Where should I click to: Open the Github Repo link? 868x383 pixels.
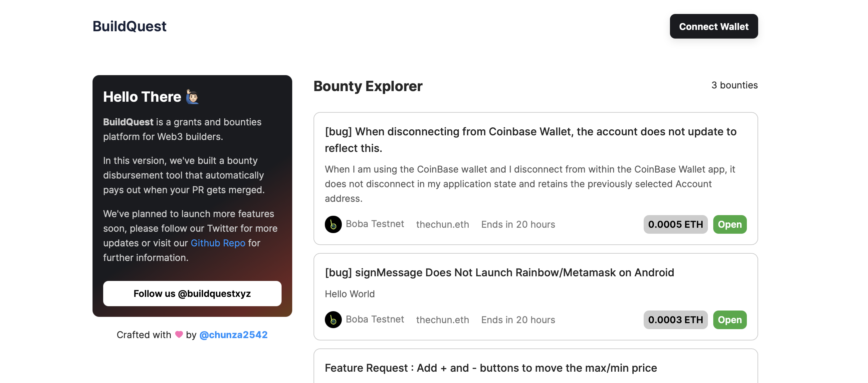pos(218,243)
